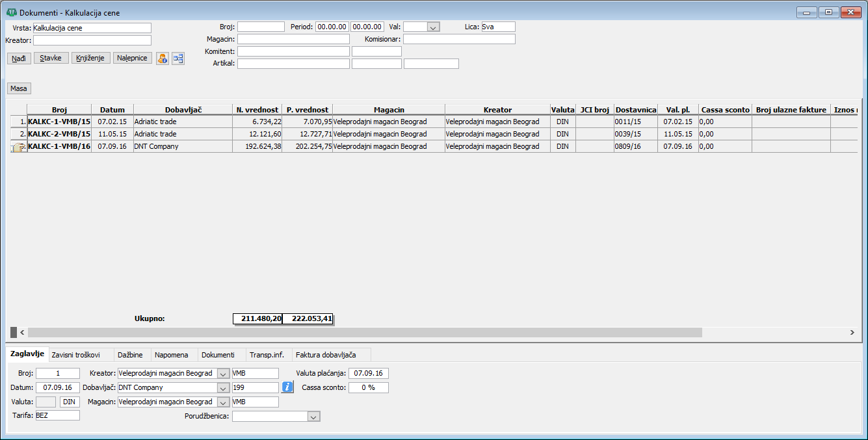Viewport: 868px width, 440px height.
Task: Click the Masa button
Action: (19, 88)
